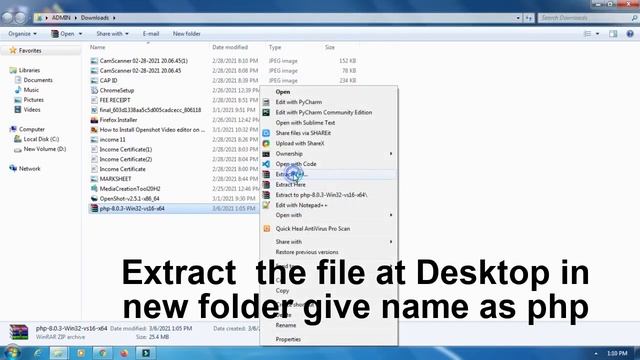Open Firefox from the taskbar

pos(124,353)
